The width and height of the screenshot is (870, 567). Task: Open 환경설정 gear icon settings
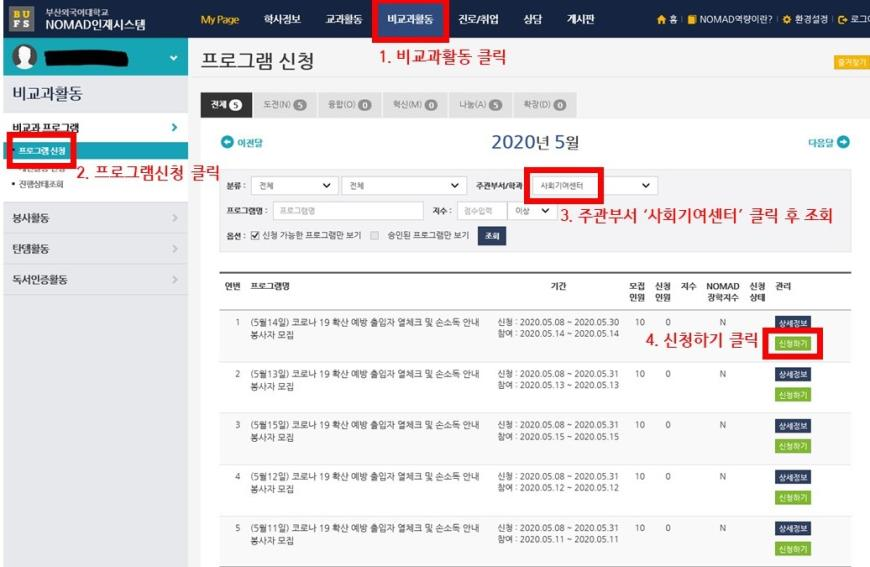click(x=786, y=20)
